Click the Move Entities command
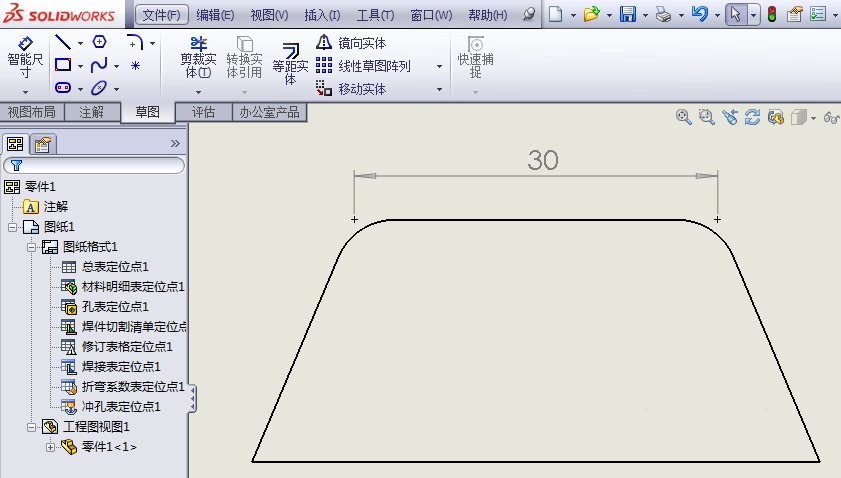The image size is (841, 478). pyautogui.click(x=351, y=89)
